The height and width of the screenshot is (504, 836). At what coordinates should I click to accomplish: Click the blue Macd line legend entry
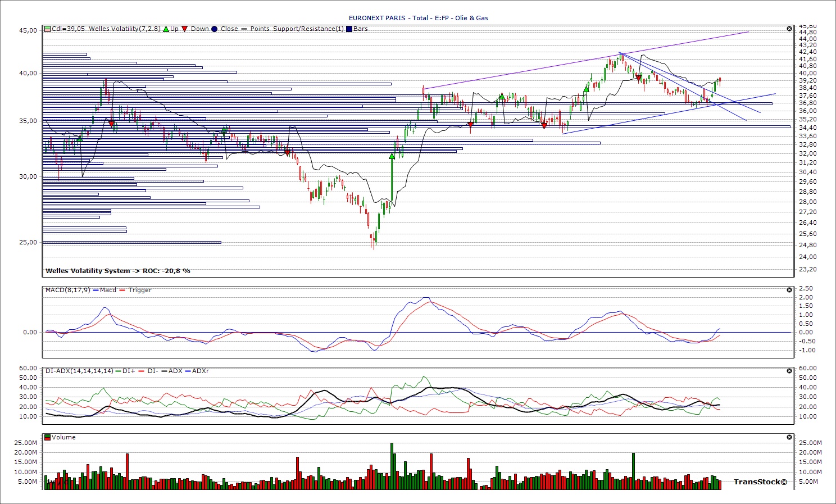click(x=104, y=290)
